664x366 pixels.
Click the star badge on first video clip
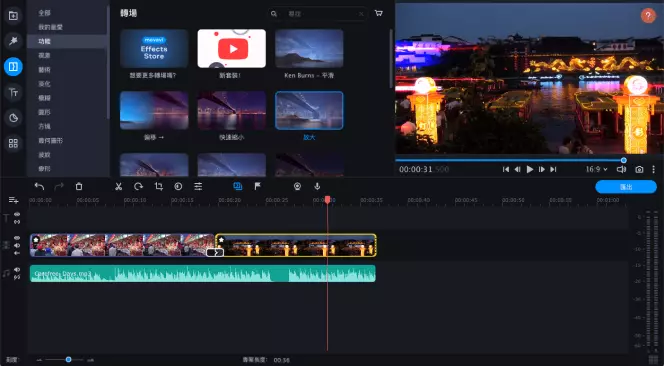click(36, 240)
